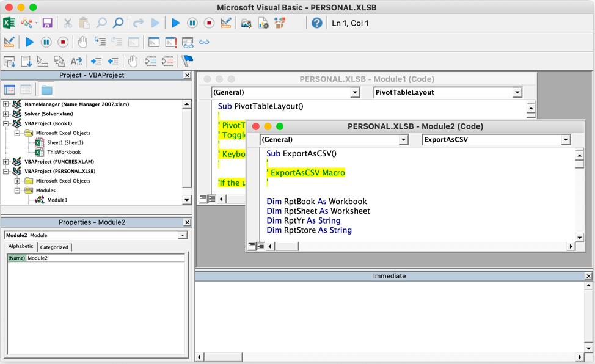Click the List Properties/Methods icon
This screenshot has height=364, width=595.
[x=9, y=61]
